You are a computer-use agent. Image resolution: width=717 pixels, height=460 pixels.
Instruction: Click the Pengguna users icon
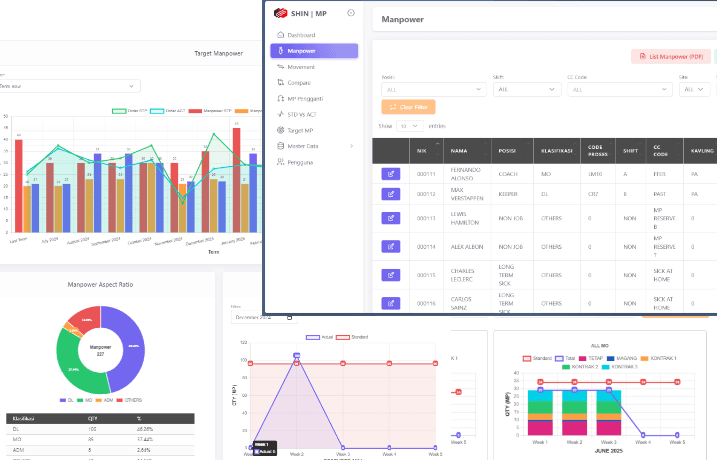pyautogui.click(x=279, y=161)
